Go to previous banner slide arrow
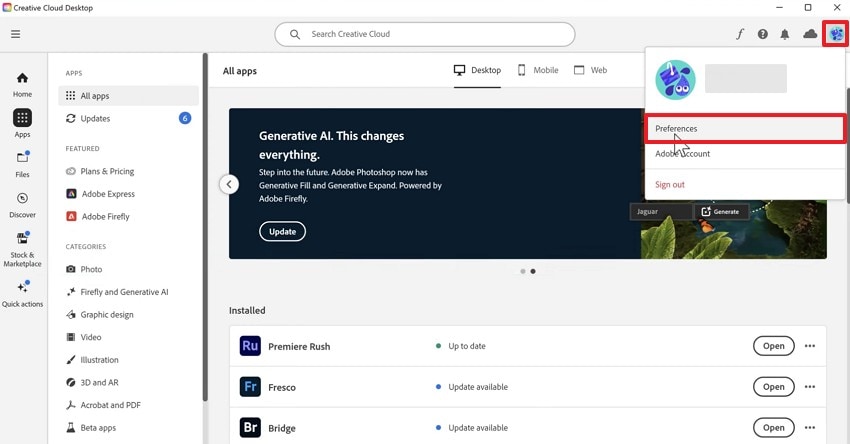The image size is (850, 444). [229, 184]
